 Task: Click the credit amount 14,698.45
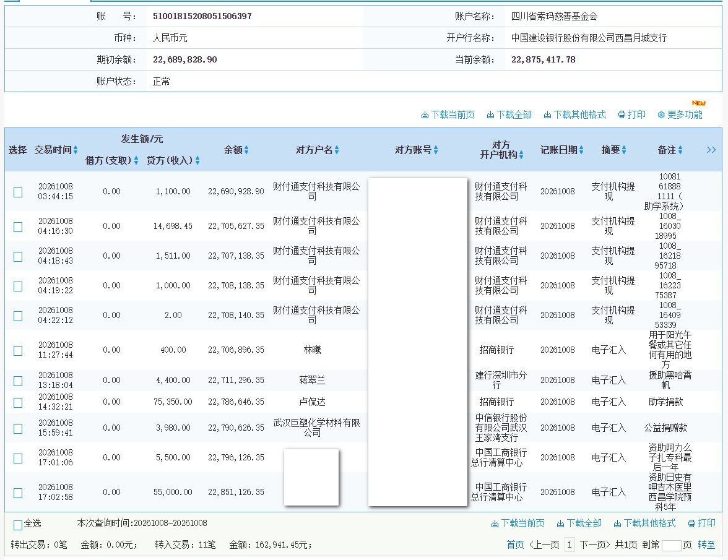[173, 226]
